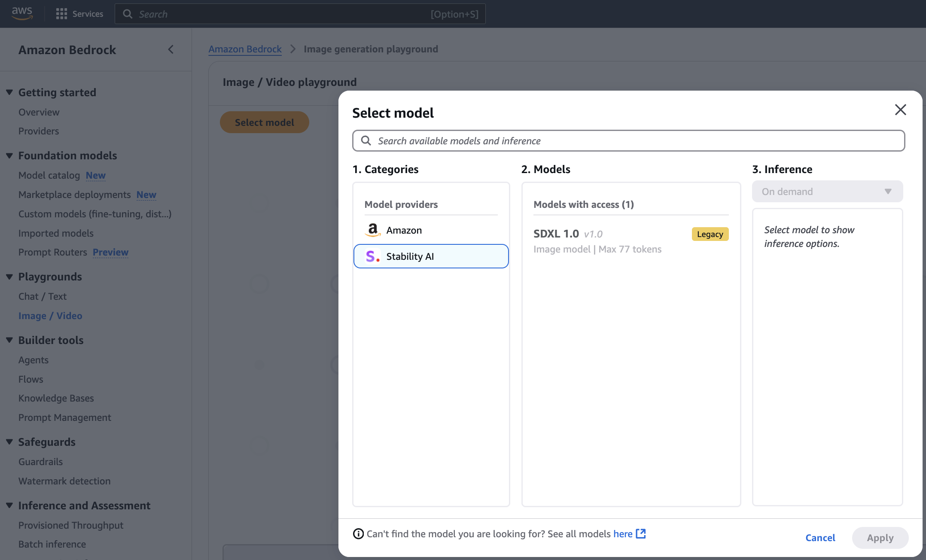
Task: Click the search available models field
Action: [628, 141]
